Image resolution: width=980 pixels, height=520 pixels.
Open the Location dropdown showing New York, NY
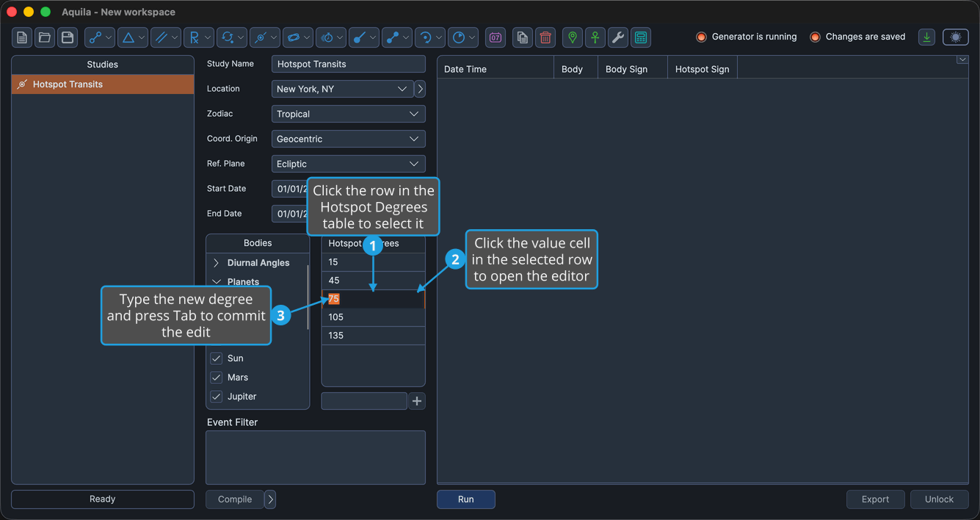click(343, 89)
